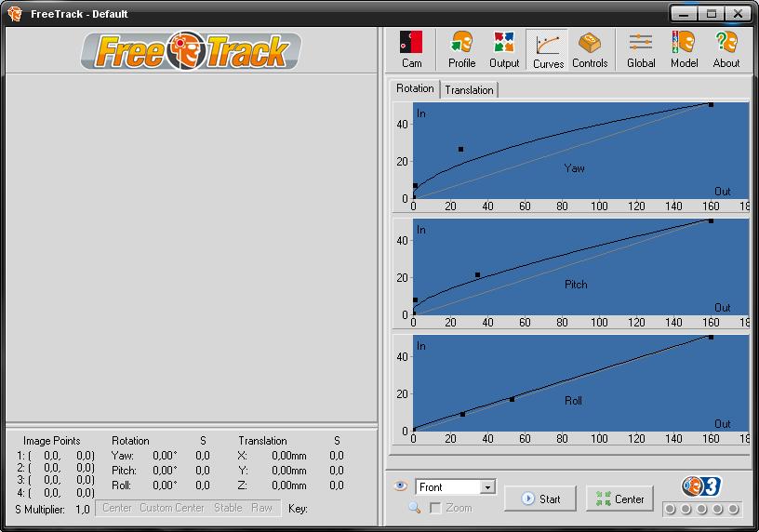Click the S Multiplier value 1,0
This screenshot has width=759, height=532.
click(x=83, y=510)
